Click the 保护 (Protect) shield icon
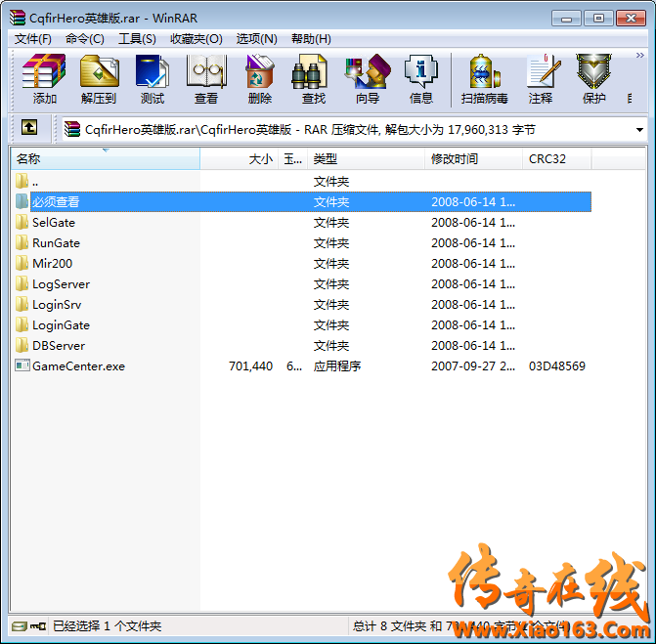 (593, 71)
